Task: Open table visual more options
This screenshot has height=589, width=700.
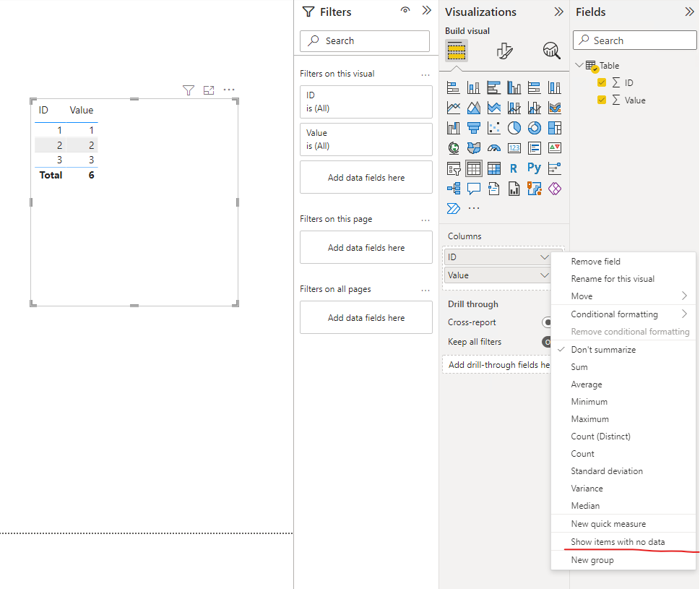Action: click(229, 90)
